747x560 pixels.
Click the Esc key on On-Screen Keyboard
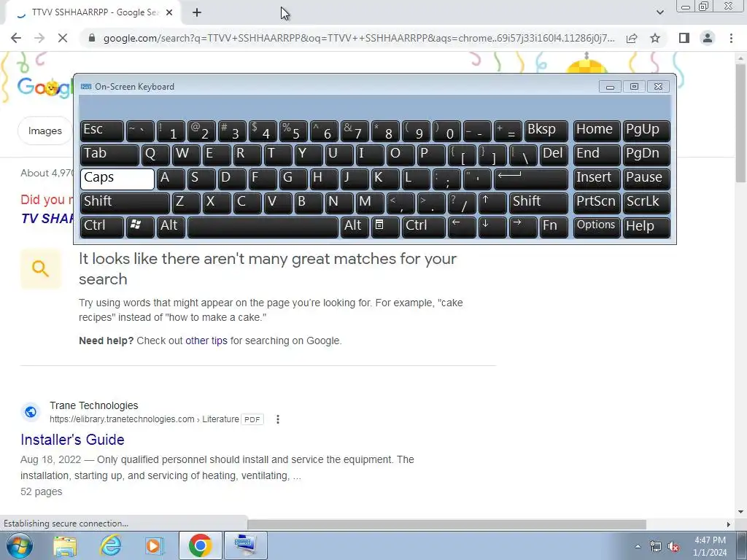point(102,131)
